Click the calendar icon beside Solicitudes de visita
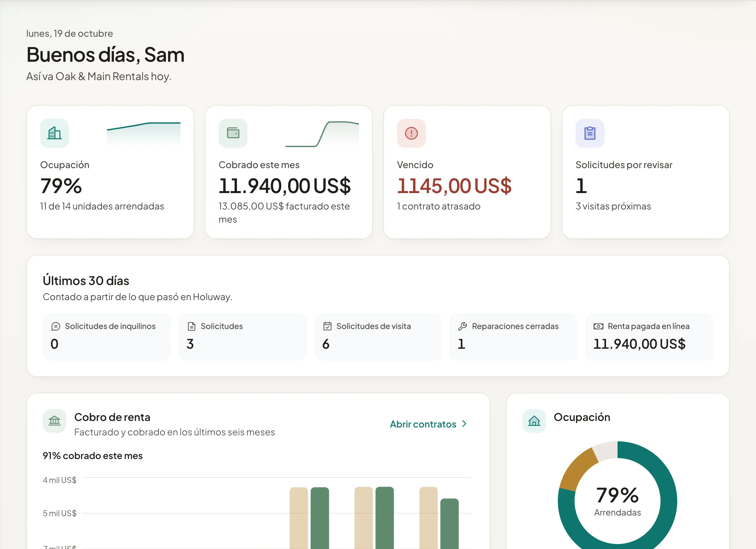 [327, 326]
